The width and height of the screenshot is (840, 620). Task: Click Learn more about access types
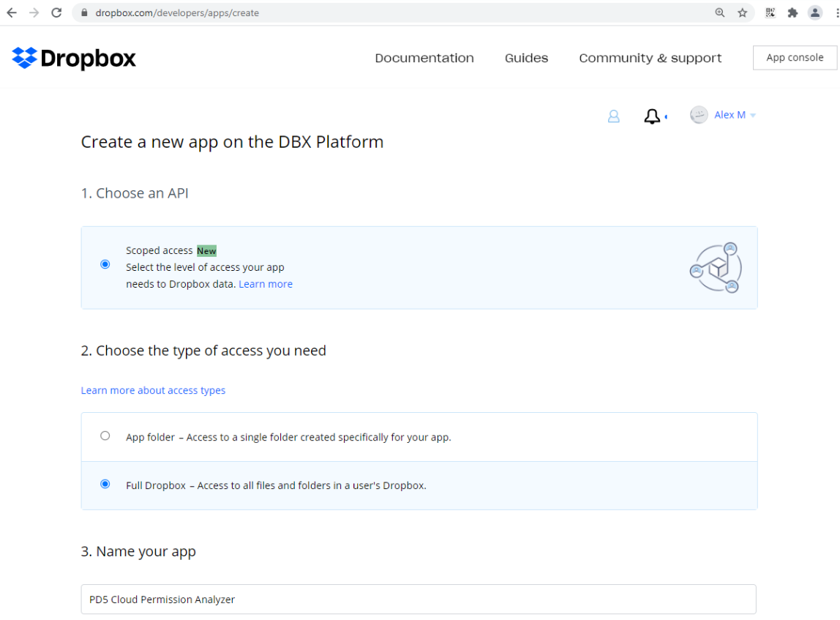coord(153,390)
